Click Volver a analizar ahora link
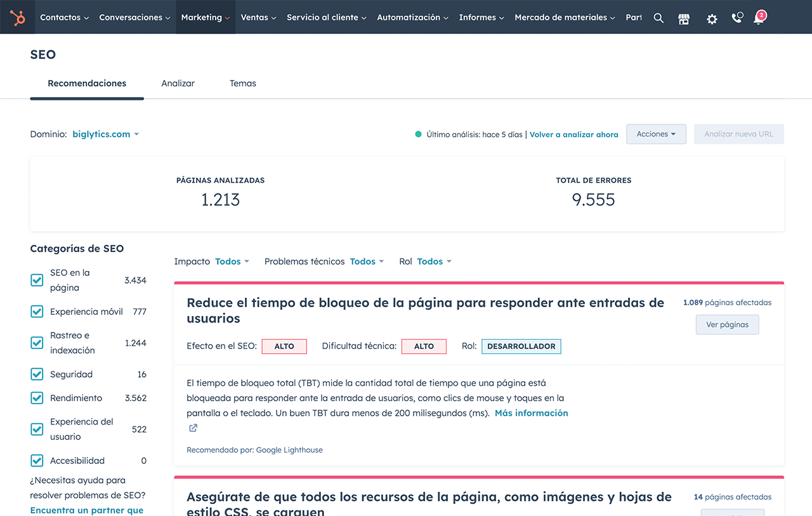This screenshot has width=812, height=516. (x=573, y=135)
